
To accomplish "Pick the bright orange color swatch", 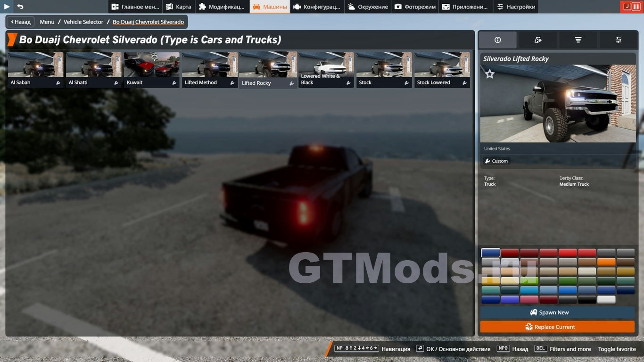I will pos(606,262).
